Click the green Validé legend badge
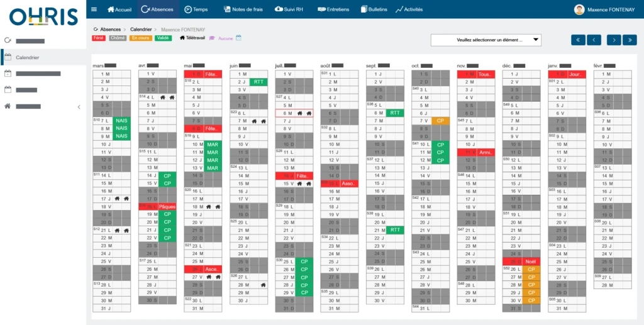 [163, 38]
